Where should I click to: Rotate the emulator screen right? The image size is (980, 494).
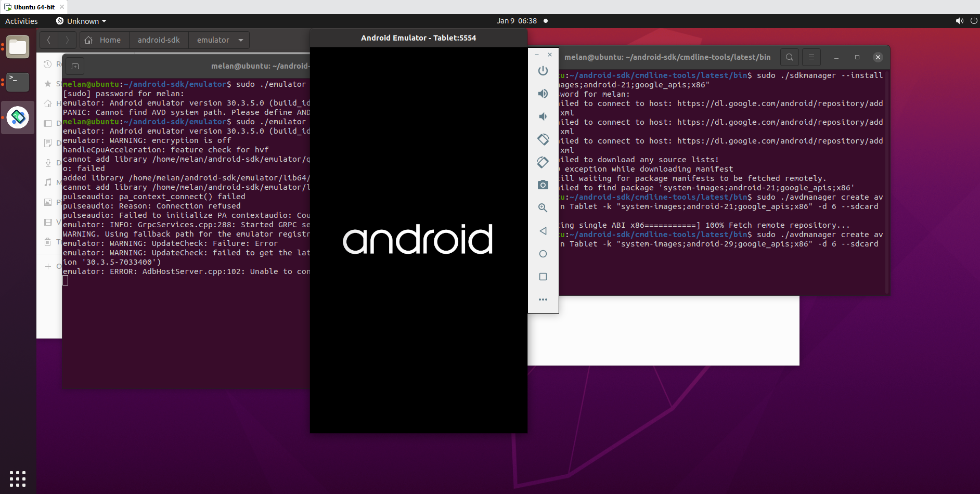[543, 162]
